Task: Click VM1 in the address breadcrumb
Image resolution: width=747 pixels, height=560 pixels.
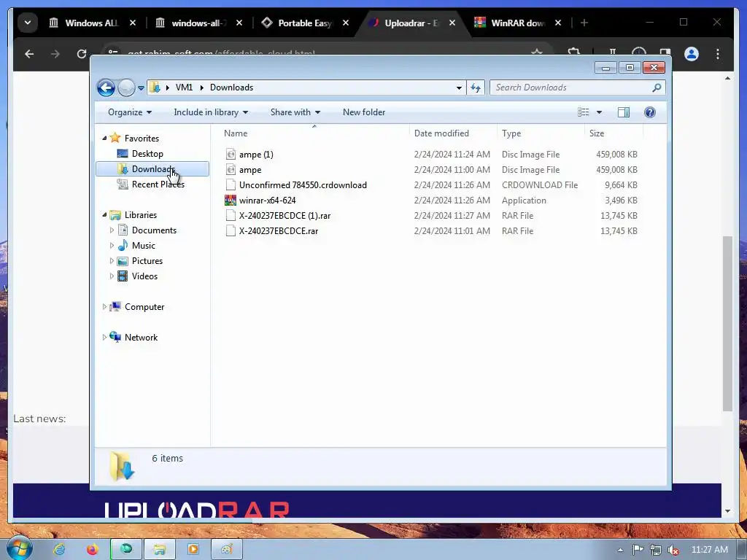Action: click(184, 87)
